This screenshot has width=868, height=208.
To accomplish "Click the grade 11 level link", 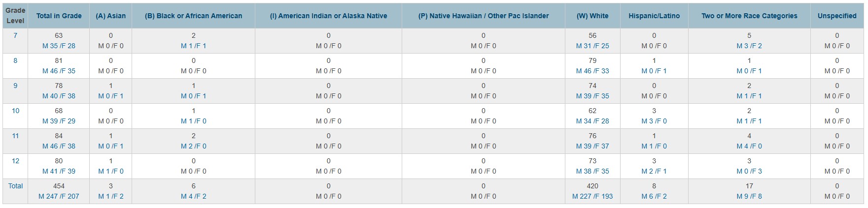I will click(x=15, y=136).
